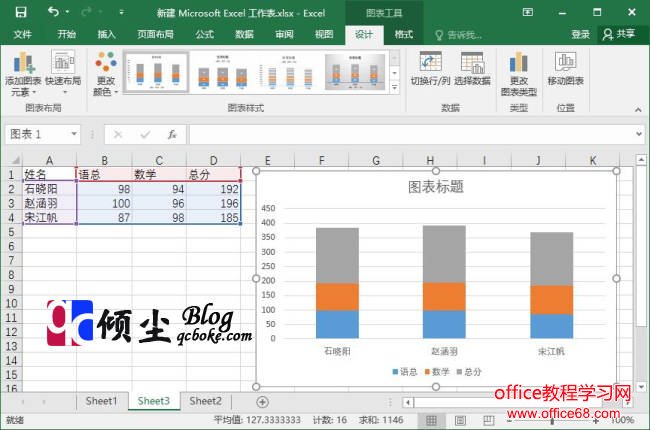The image size is (650, 430).
Task: Open the Name Box dropdown showing 图表 1
Action: [74, 134]
